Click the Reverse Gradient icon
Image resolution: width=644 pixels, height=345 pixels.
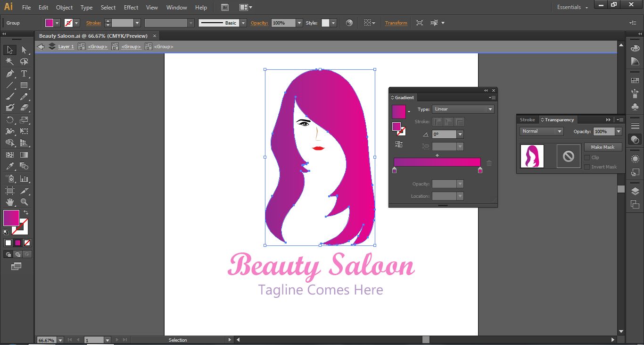(x=399, y=144)
